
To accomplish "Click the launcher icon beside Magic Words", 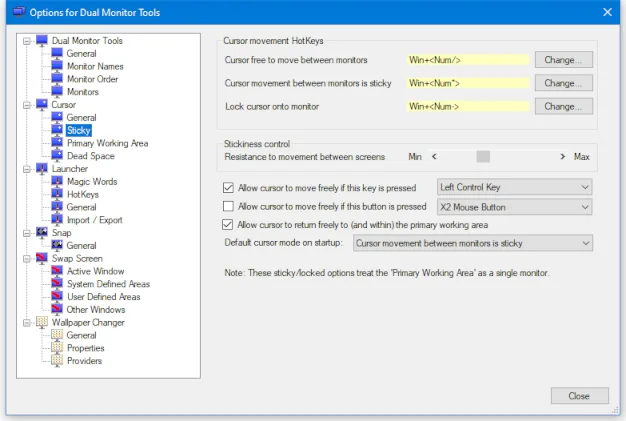I will (57, 181).
